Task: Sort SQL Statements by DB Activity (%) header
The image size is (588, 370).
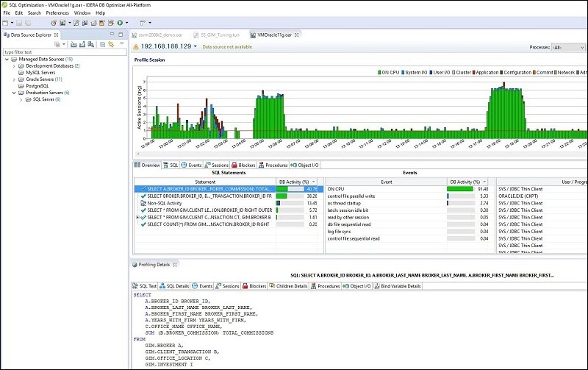Action: pyautogui.click(x=297, y=182)
